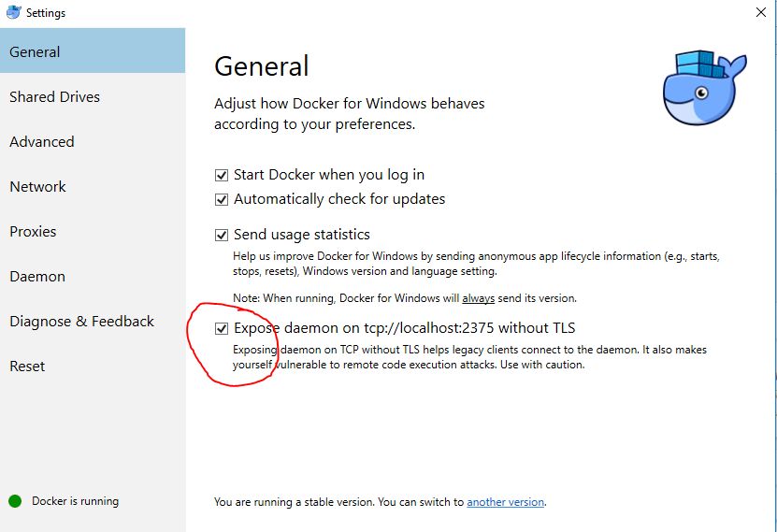
Task: Select the General settings tab
Action: [36, 52]
